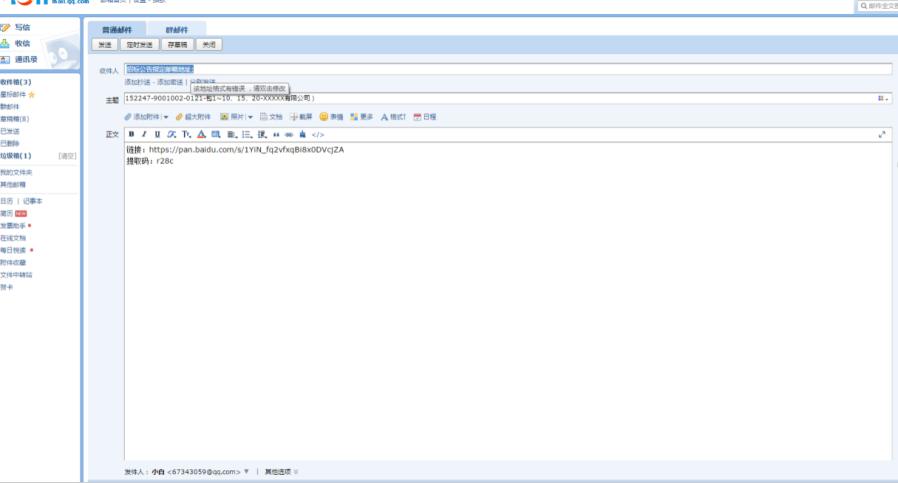Open File transfer station (文件中转站)
The height and width of the screenshot is (483, 898).
[x=16, y=275]
